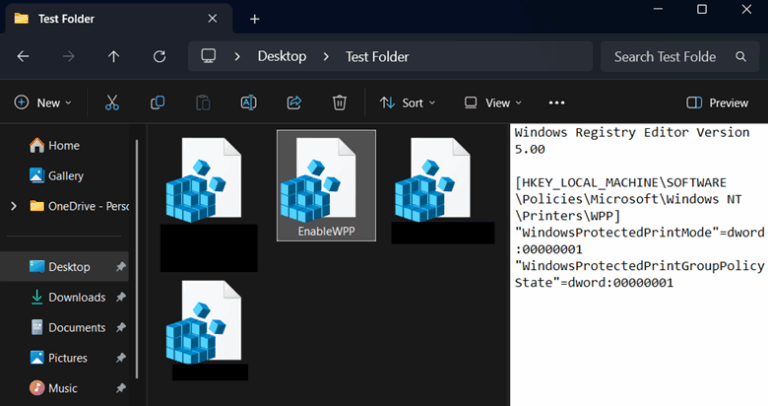Click the Delete trash can icon
Image resolution: width=768 pixels, height=406 pixels.
[x=339, y=103]
